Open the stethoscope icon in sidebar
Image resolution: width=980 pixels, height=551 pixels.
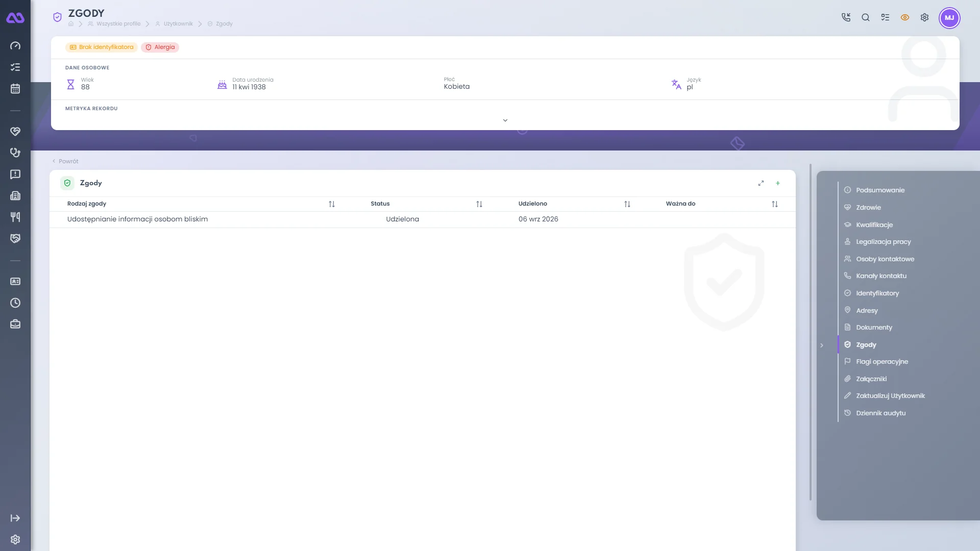point(15,153)
